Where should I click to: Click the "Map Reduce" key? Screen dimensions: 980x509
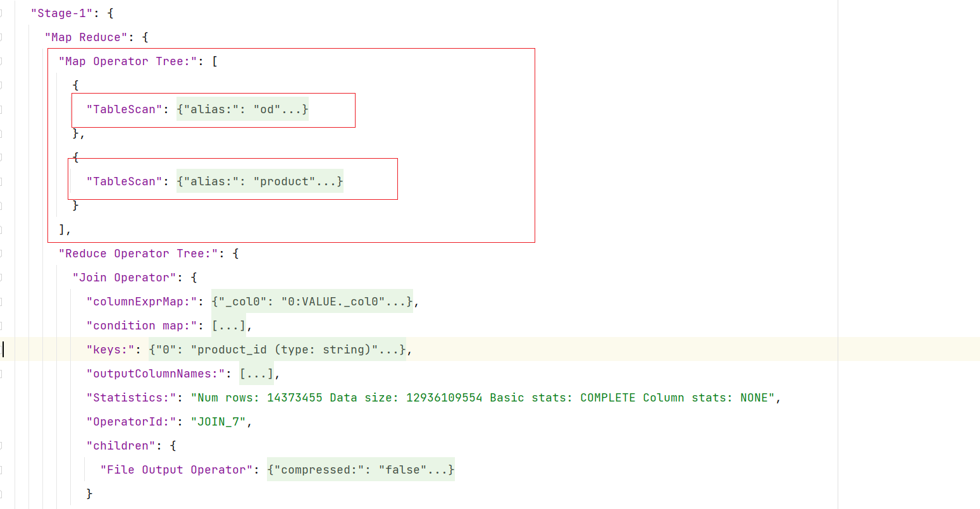(x=86, y=37)
